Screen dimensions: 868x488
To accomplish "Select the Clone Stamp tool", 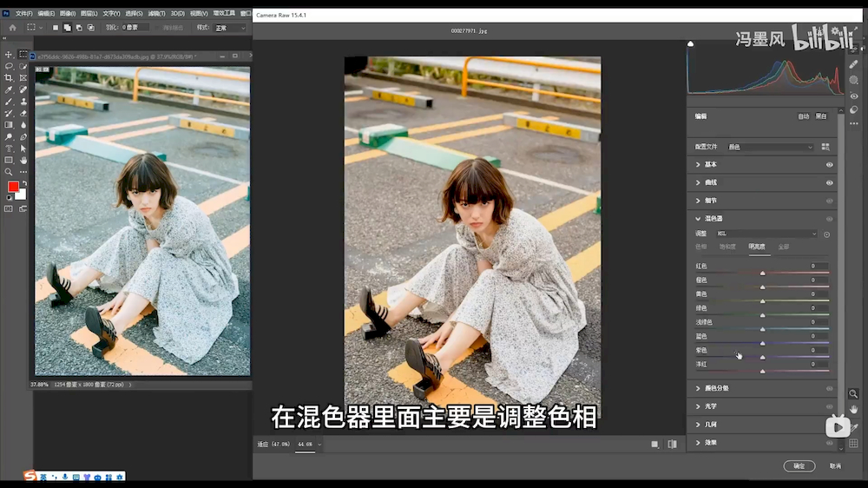I will click(23, 102).
